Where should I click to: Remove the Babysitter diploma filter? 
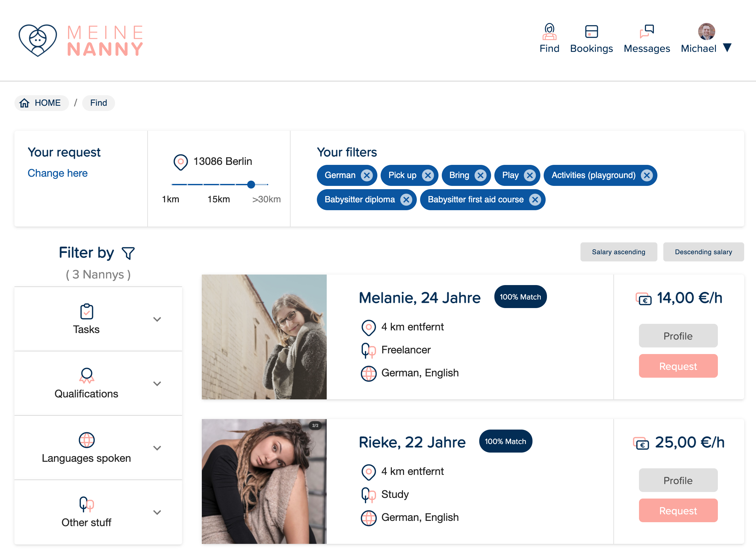[406, 199]
